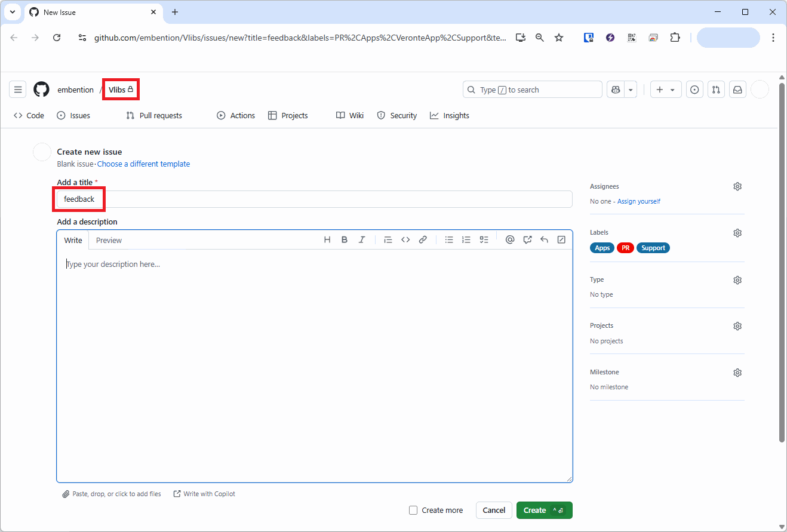The height and width of the screenshot is (532, 787).
Task: Open the Labels settings gear
Action: click(x=737, y=233)
